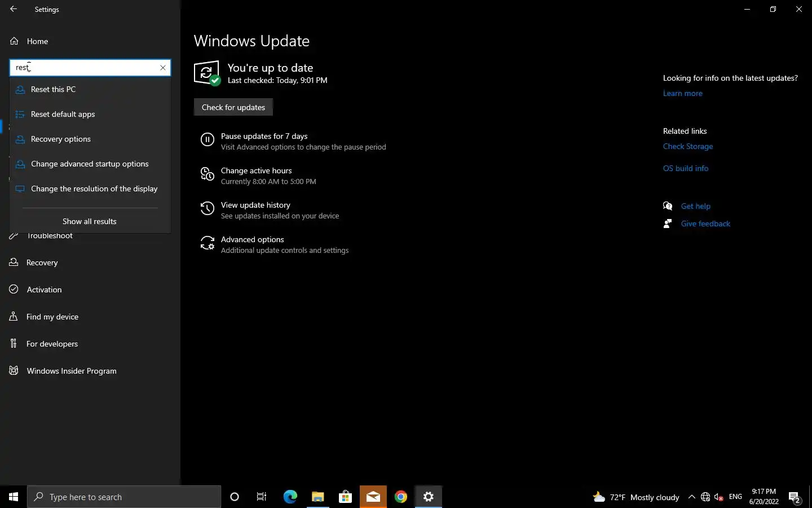Launch Google Chrome from taskbar
Screen dimensions: 812x508
point(400,497)
